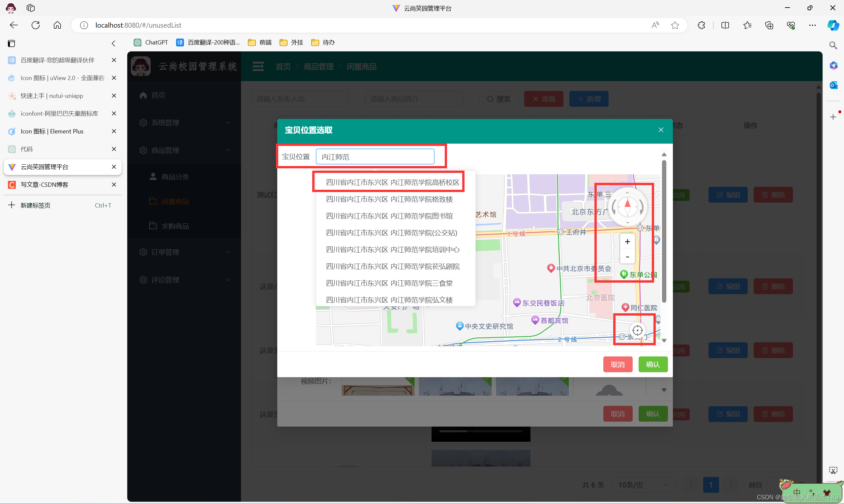
Task: Open the ChatGPT bookmark
Action: 151,42
